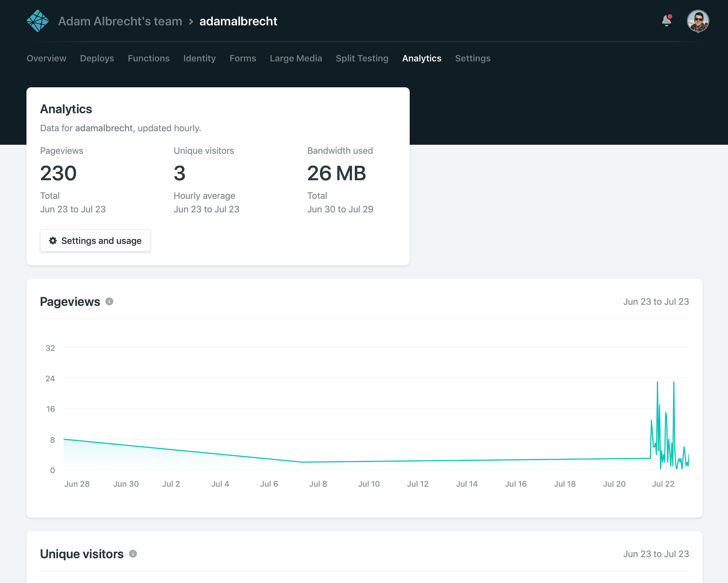This screenshot has height=583, width=728.
Task: Open the Deploys tab
Action: (97, 58)
